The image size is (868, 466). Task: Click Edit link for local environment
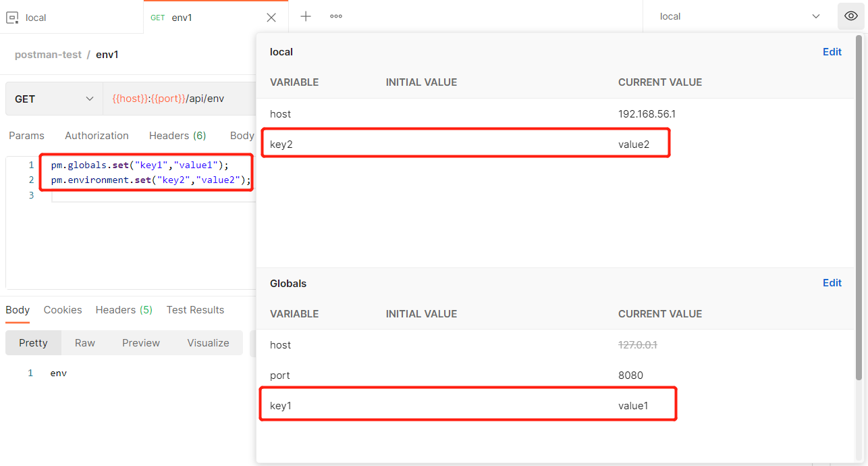point(832,52)
